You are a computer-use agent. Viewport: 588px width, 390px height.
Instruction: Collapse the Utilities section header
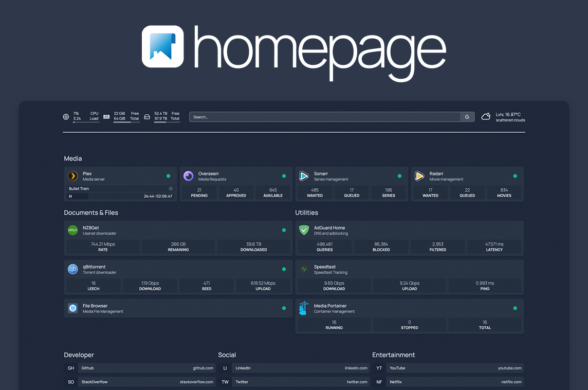[x=306, y=212]
